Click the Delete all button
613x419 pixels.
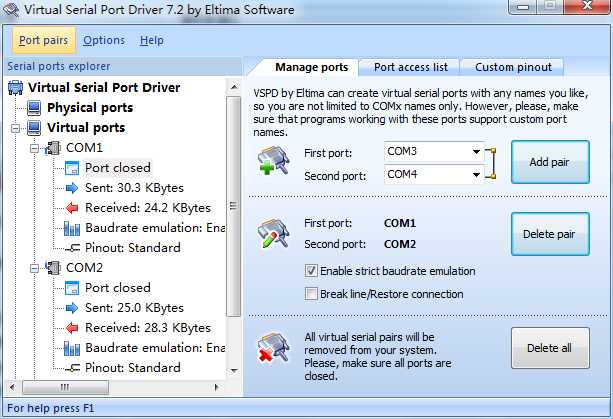tap(550, 348)
